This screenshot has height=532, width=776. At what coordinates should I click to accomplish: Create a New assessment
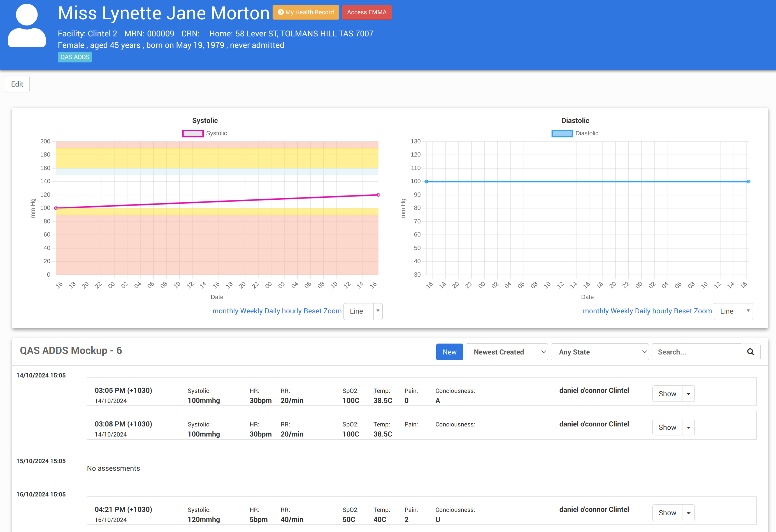click(x=449, y=352)
